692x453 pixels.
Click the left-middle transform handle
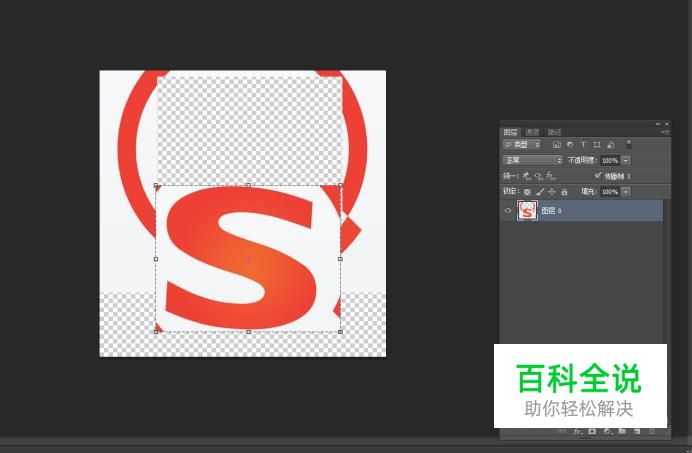156,259
